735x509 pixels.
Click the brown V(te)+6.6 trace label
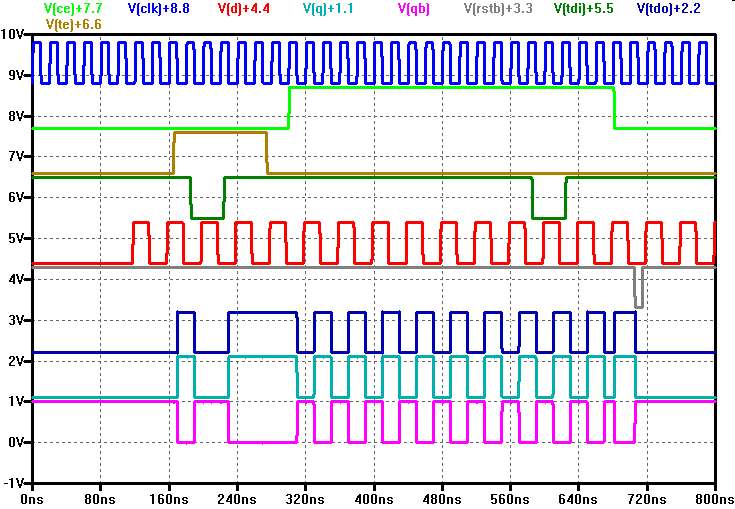pyautogui.click(x=73, y=23)
